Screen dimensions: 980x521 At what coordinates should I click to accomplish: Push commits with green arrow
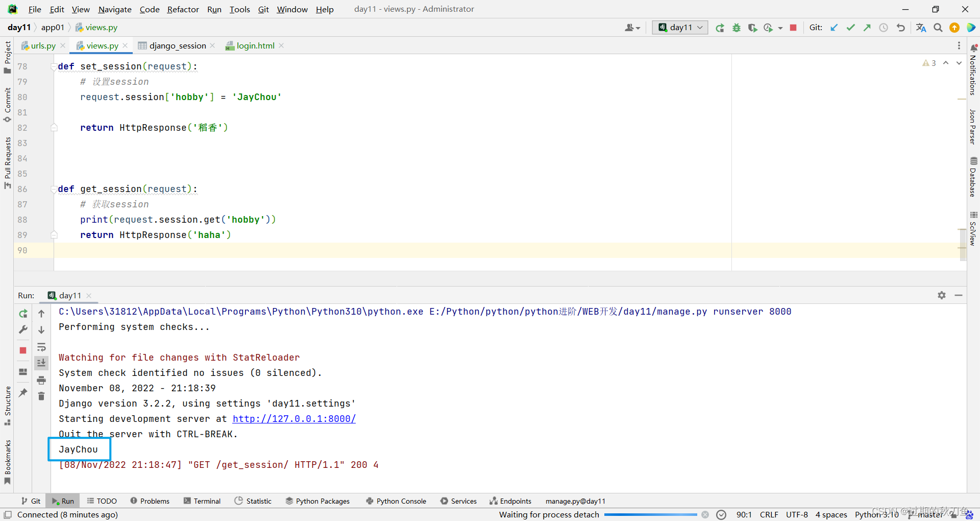tap(867, 28)
